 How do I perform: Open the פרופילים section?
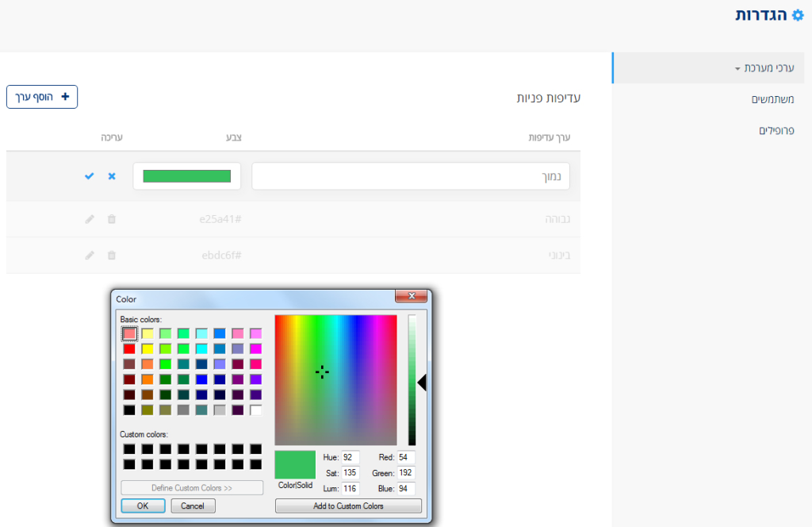pos(776,130)
